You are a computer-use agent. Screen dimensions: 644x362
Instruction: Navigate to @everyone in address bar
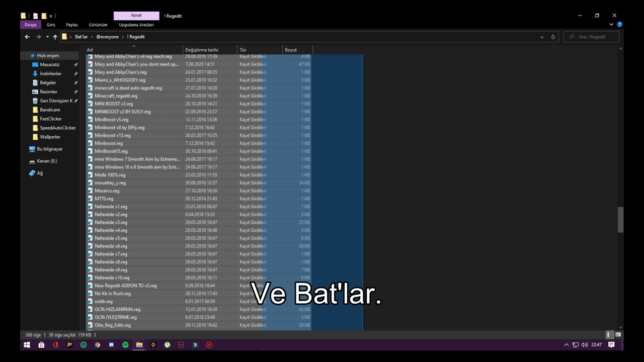click(x=108, y=37)
